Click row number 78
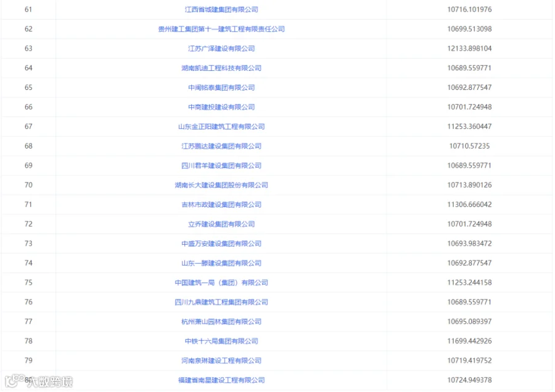This screenshot has width=555, height=392. (28, 341)
